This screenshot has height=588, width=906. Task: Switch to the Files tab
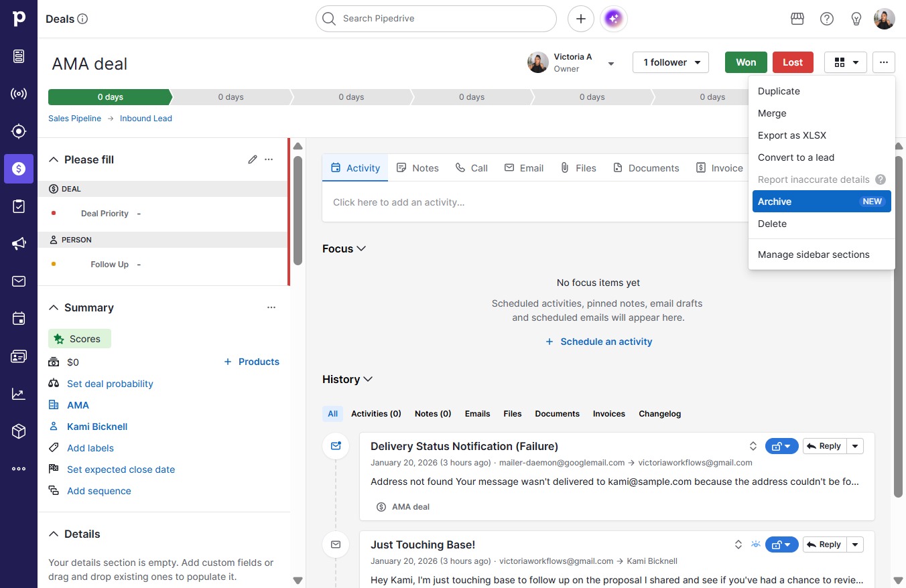[578, 168]
